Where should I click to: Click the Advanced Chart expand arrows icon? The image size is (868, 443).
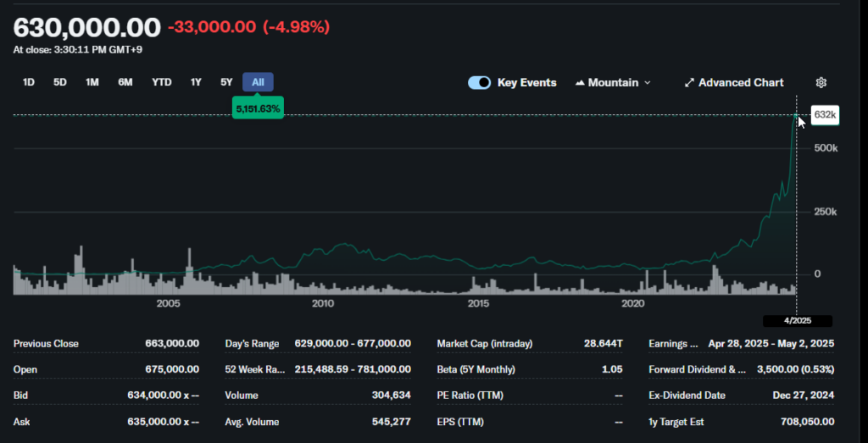(689, 83)
